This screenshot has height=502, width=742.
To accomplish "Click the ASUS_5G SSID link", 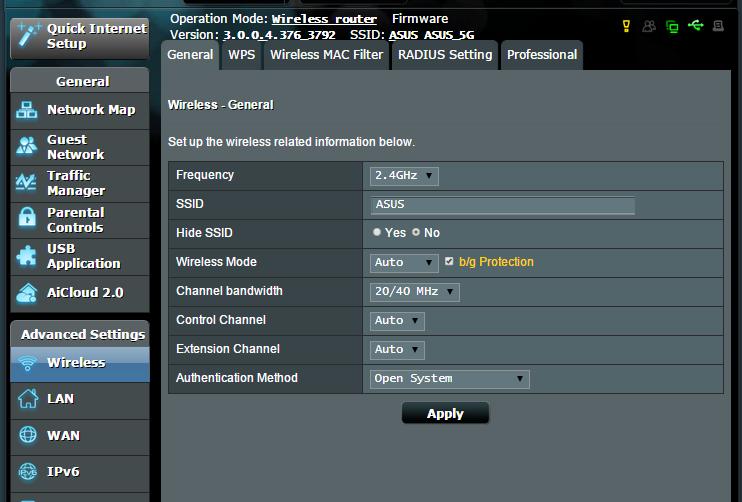I will point(449,35).
